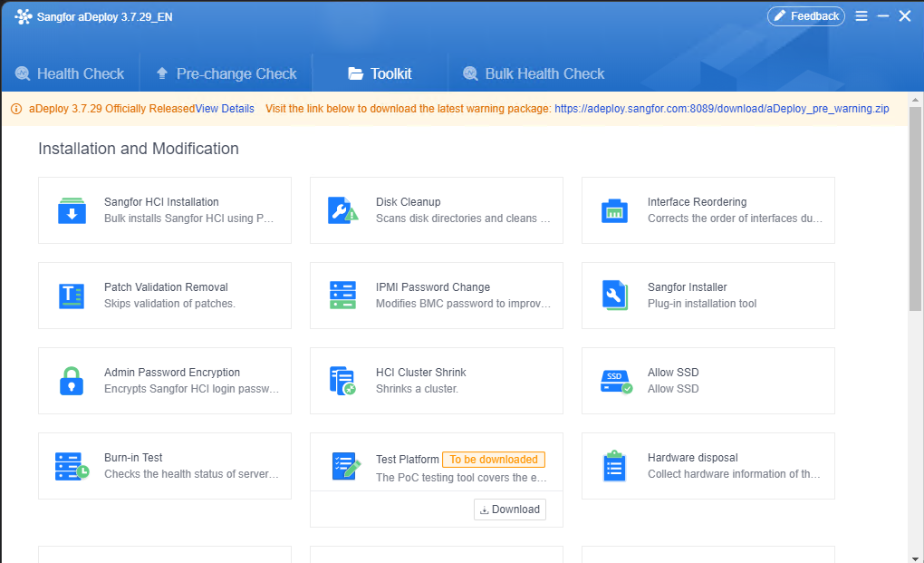Image resolution: width=924 pixels, height=563 pixels.
Task: Click the Hardware disposal clipboard icon
Action: [x=614, y=466]
